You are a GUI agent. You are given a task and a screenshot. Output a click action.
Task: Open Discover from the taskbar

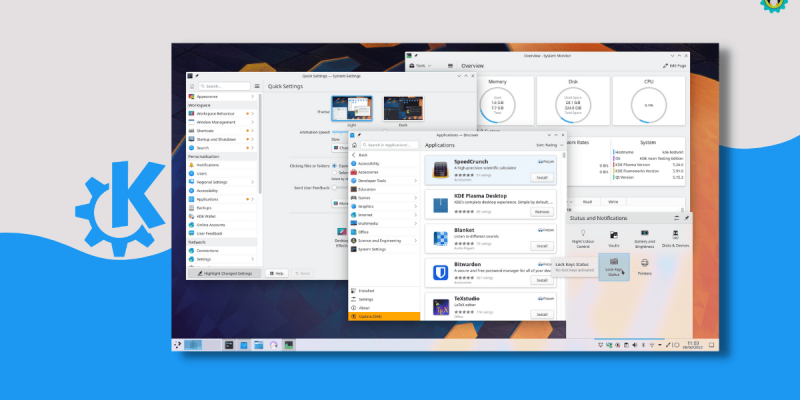point(244,345)
